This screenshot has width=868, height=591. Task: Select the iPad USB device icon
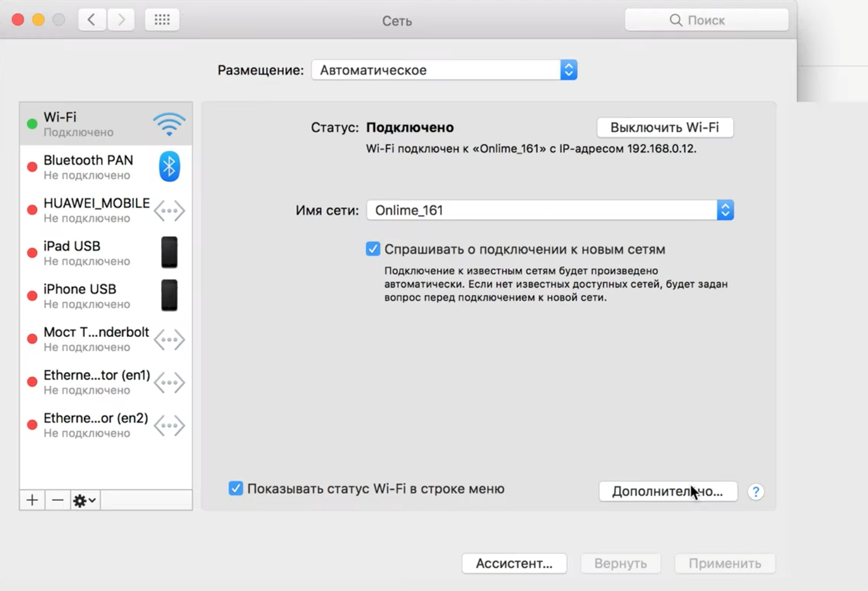pyautogui.click(x=169, y=252)
